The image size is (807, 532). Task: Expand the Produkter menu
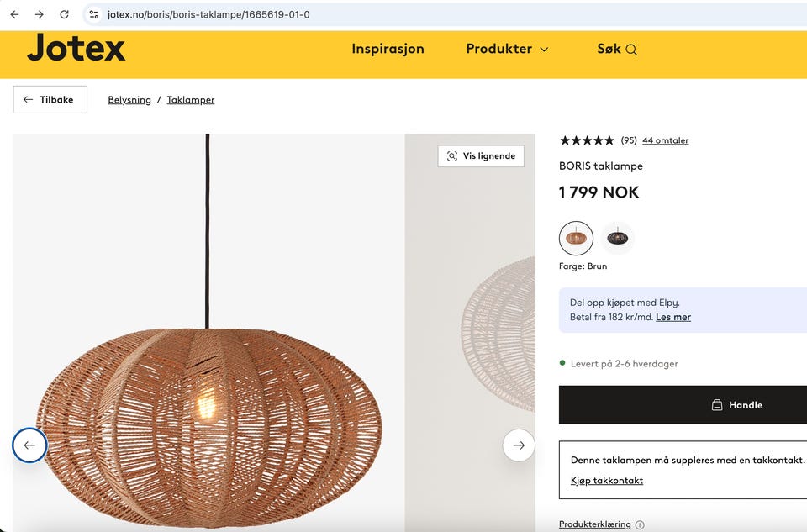coord(507,49)
